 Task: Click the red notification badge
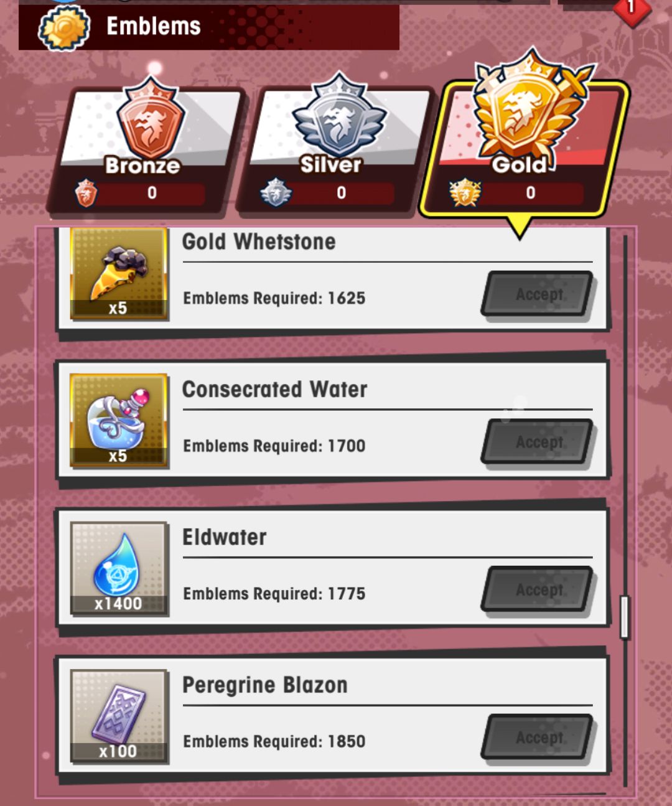pos(632,9)
